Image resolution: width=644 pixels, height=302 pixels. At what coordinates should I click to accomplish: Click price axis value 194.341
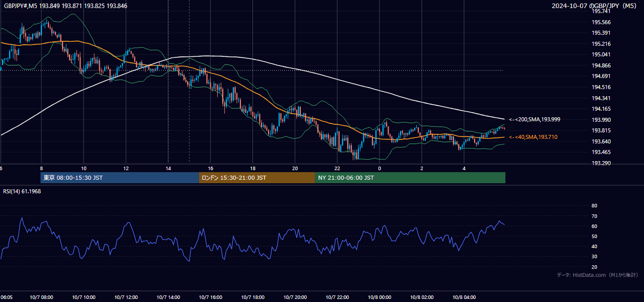point(601,98)
